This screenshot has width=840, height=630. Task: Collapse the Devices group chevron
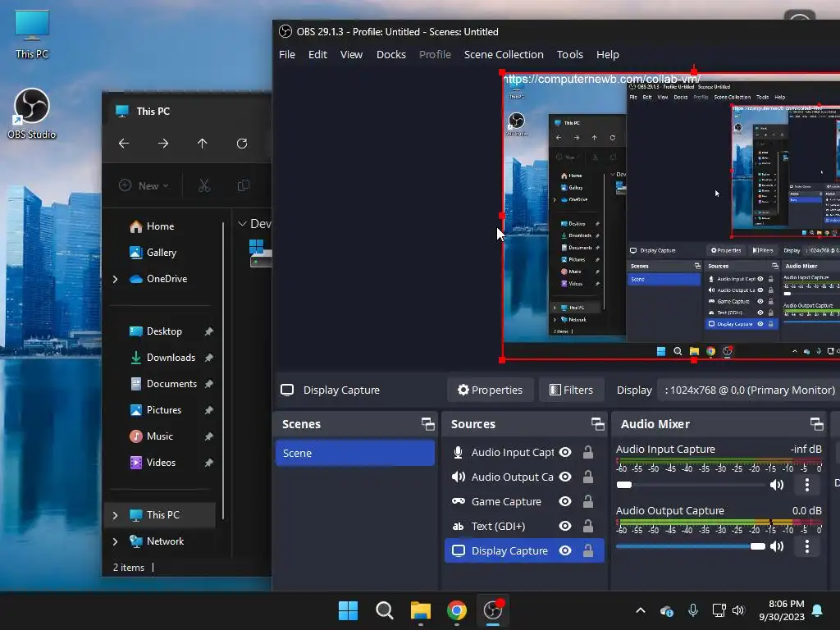[x=242, y=223]
